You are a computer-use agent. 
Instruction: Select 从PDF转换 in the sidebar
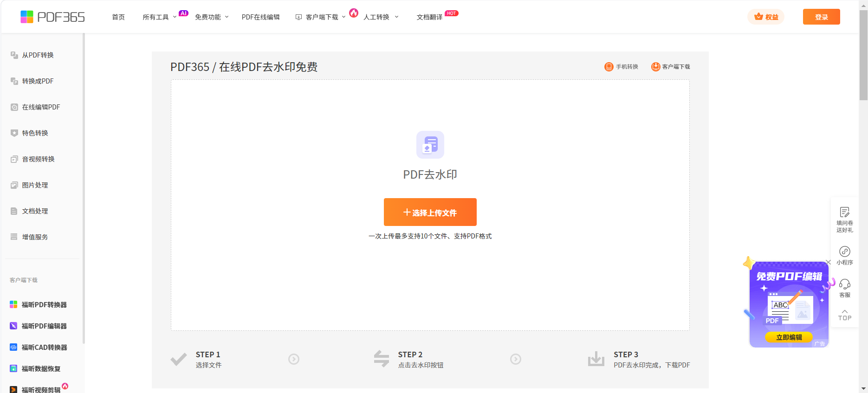[x=38, y=55]
